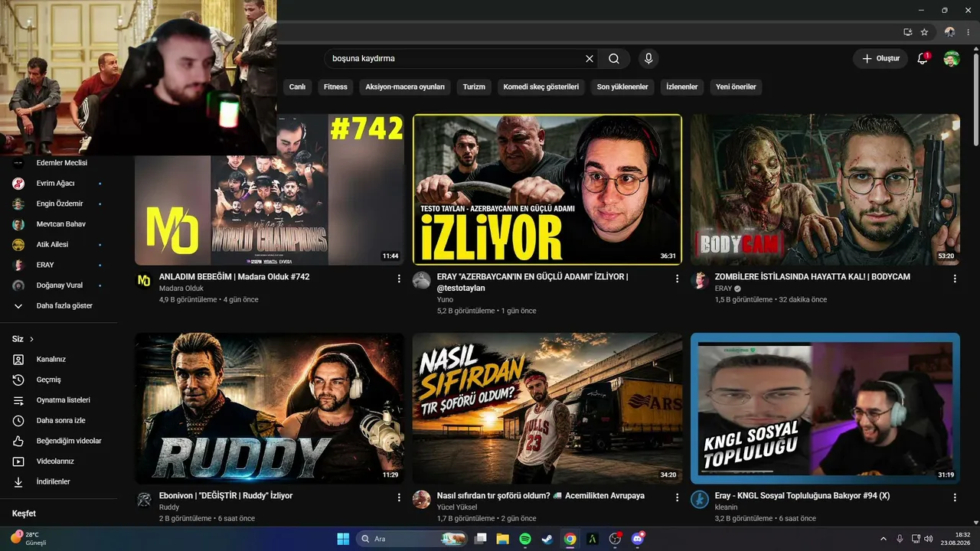
Task: Play the NASIL SIFIRDAN tır şoförü thumbnail
Action: (547, 409)
